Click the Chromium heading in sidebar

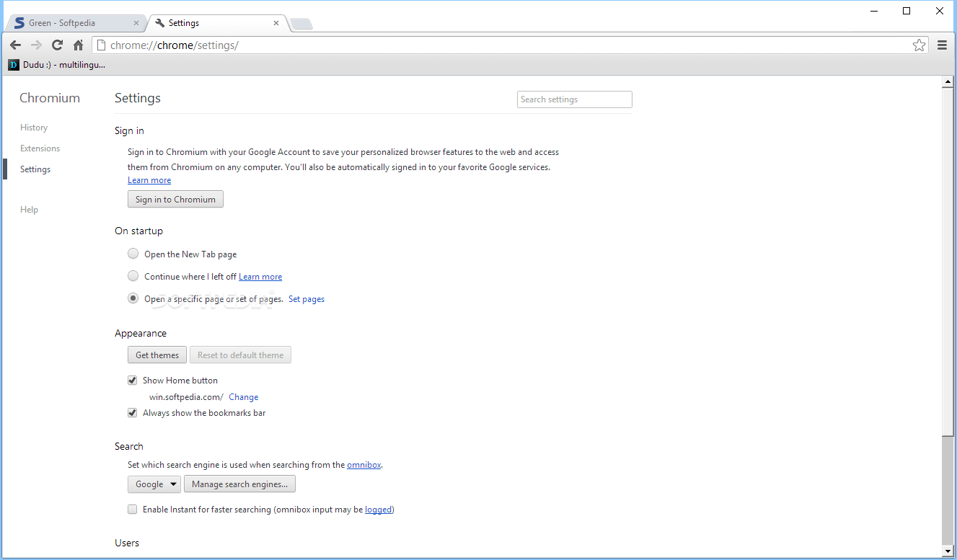coord(50,98)
